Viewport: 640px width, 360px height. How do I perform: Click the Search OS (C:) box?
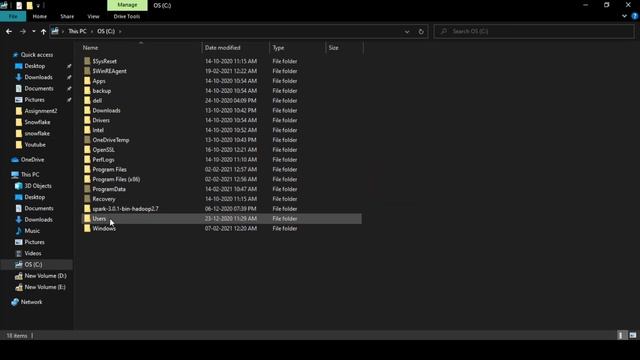(x=534, y=31)
